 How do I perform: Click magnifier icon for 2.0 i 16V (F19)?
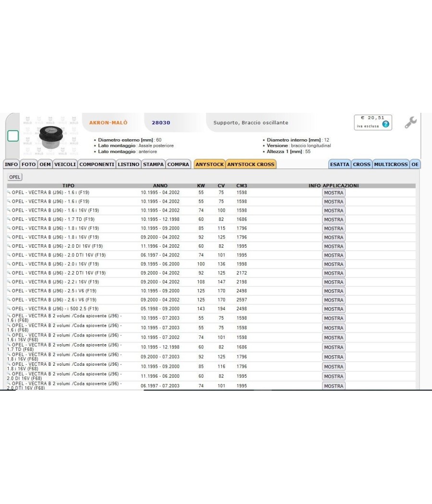(x=9, y=264)
